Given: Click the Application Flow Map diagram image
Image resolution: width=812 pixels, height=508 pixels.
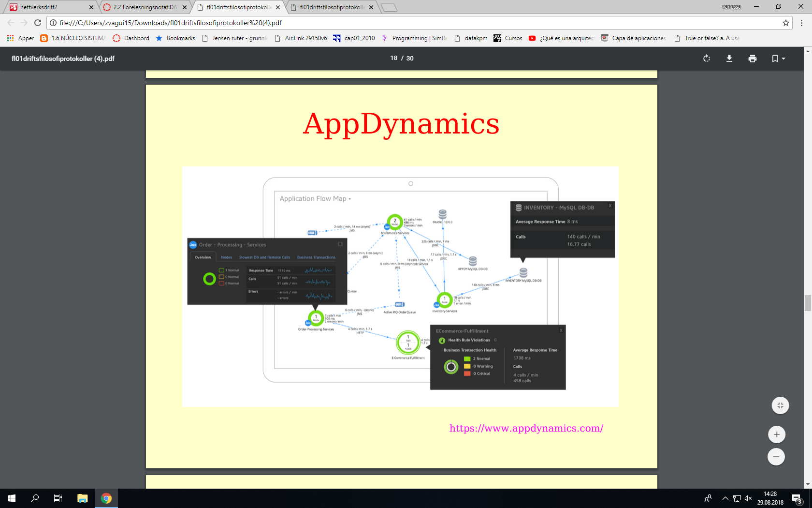Looking at the screenshot, I should point(400,286).
